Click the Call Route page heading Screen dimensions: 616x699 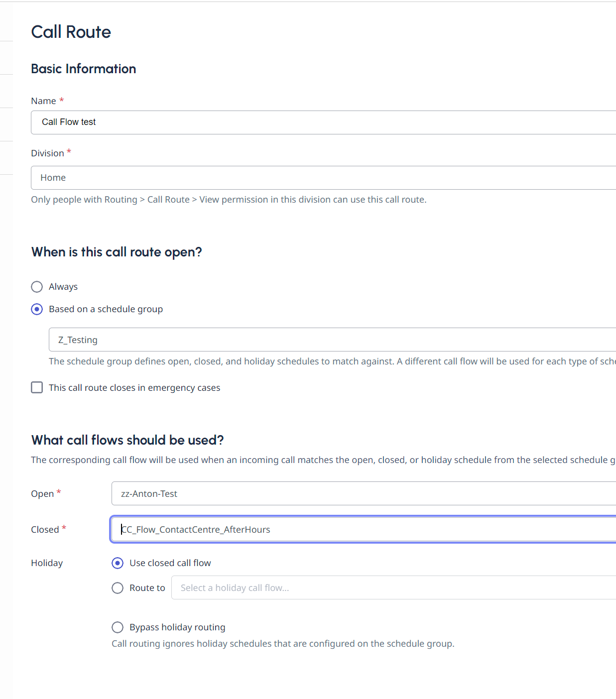71,32
